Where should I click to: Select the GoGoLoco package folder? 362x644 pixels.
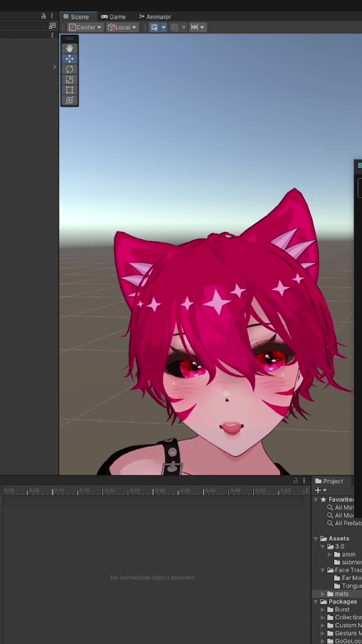[x=345, y=641]
